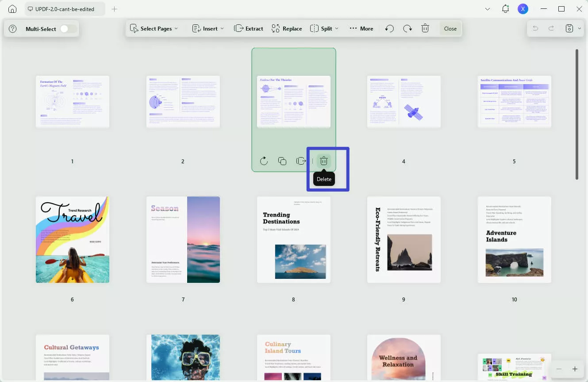
Task: Go to the Home icon
Action: [x=12, y=9]
